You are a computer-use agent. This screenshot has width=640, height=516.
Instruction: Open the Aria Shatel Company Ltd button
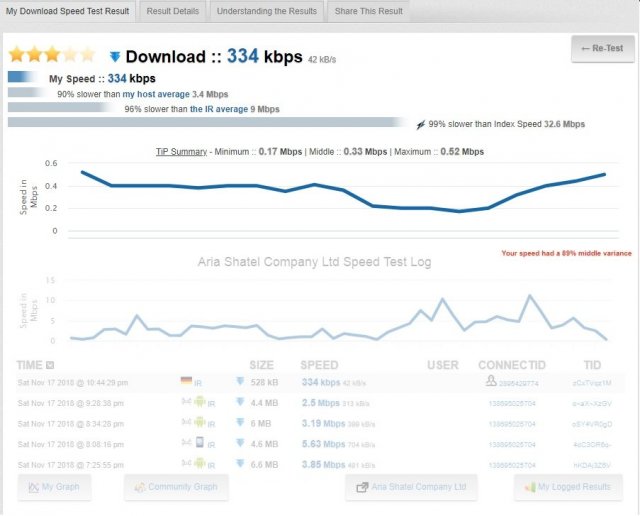(x=411, y=487)
